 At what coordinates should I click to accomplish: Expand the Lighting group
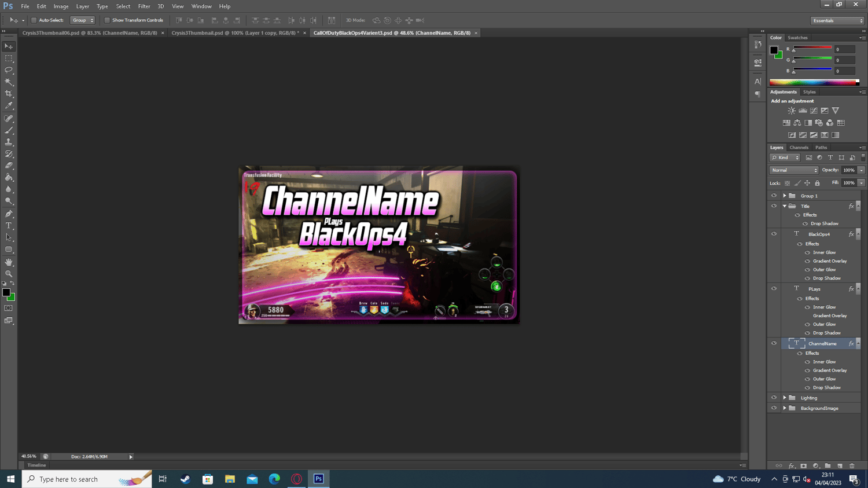tap(785, 398)
